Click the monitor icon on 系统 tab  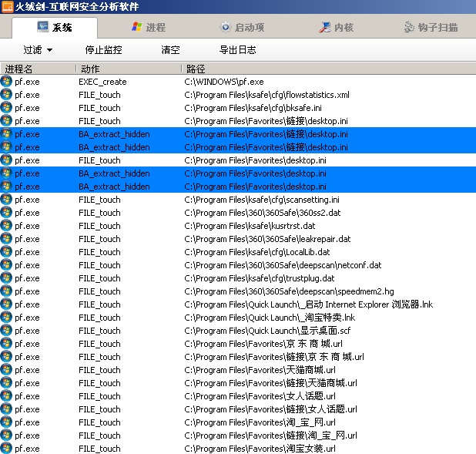tap(43, 27)
